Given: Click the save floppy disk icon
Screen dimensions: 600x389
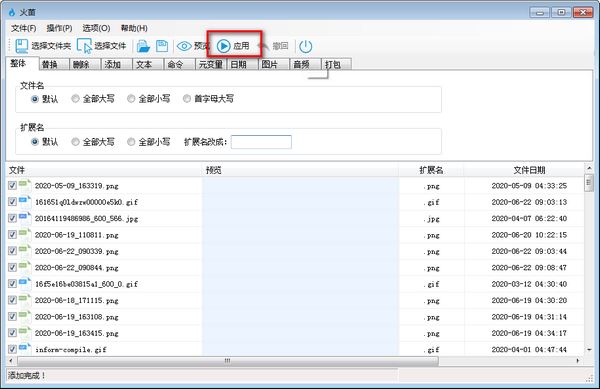Looking at the screenshot, I should click(162, 46).
